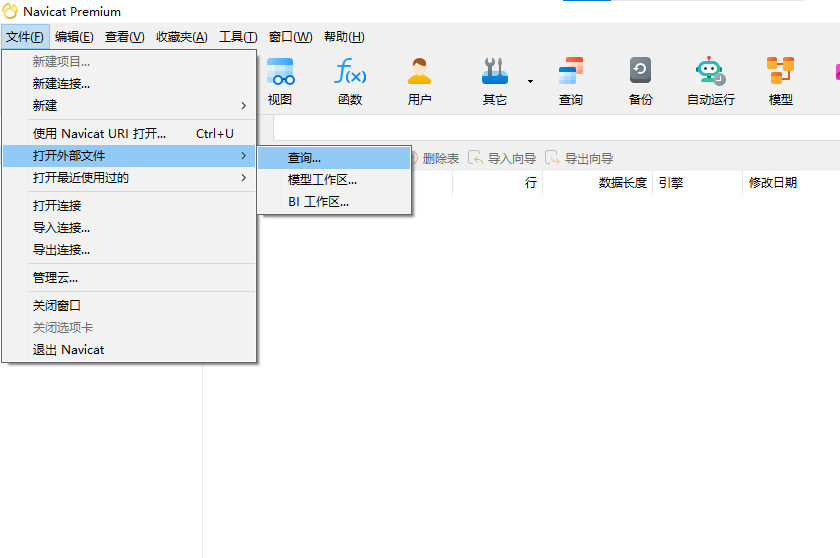Click the View (视图) toolbar icon

pos(280,71)
